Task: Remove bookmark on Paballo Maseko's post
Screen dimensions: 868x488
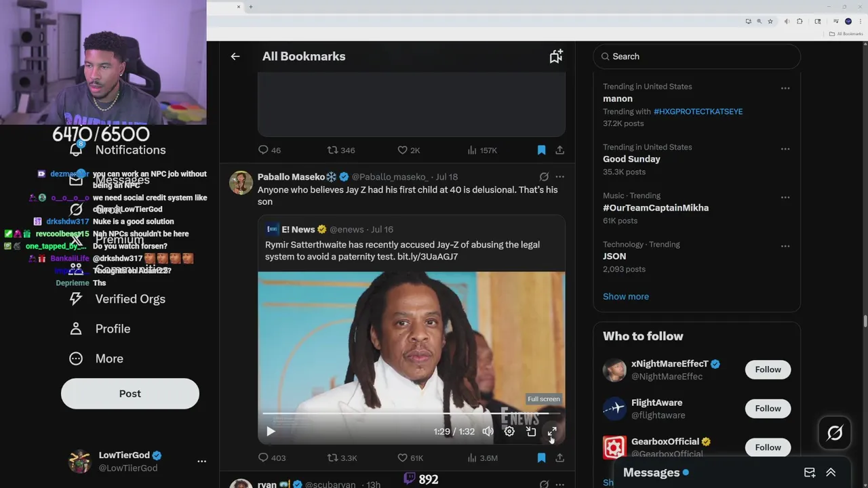Action: pos(541,457)
